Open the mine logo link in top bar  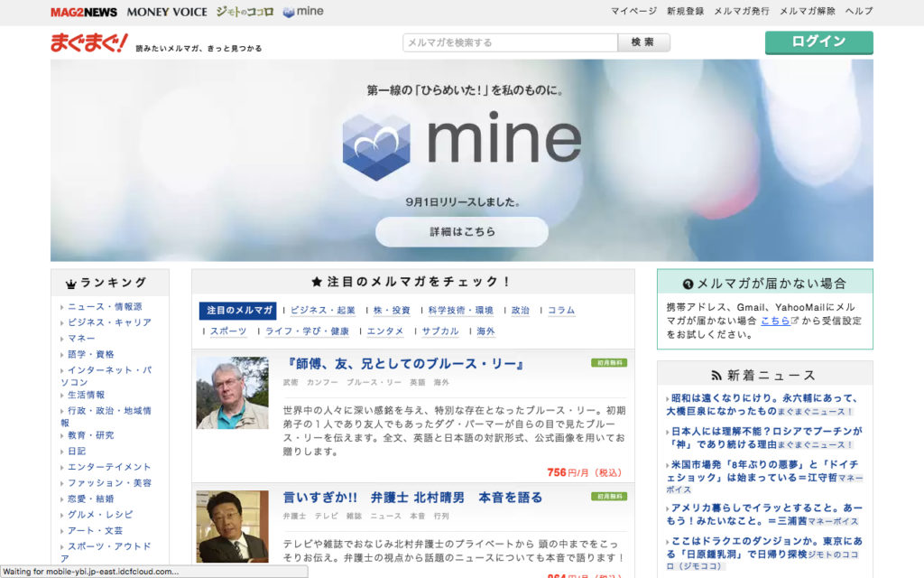point(303,12)
